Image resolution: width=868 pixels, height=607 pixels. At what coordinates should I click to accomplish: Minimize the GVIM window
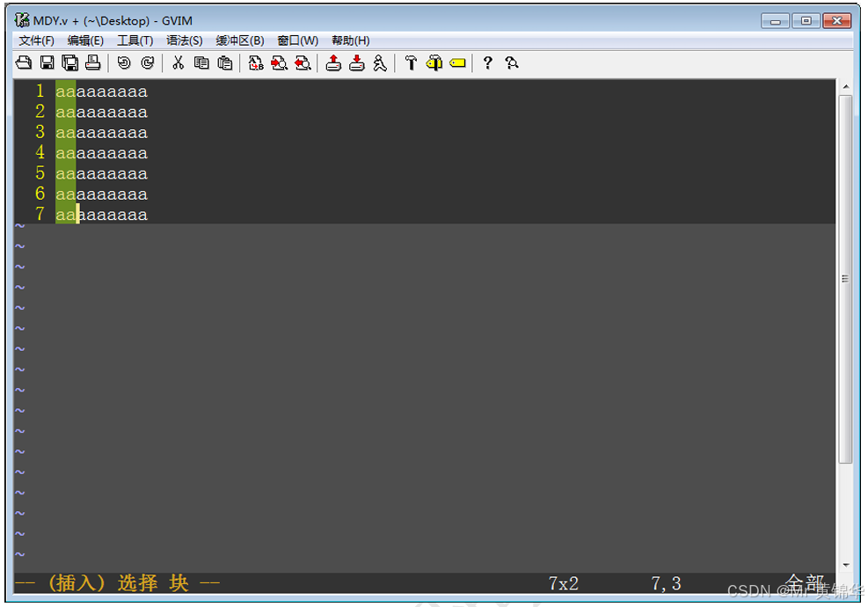tap(775, 21)
